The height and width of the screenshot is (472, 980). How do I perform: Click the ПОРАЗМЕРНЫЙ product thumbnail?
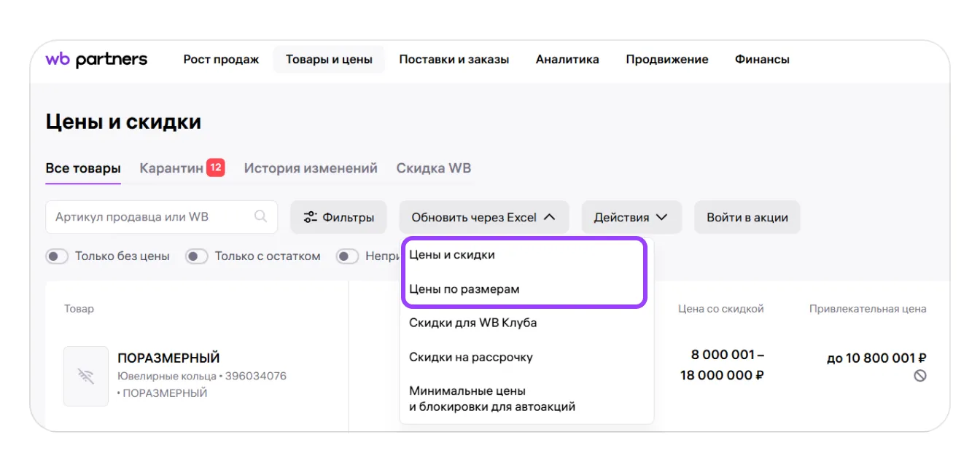tap(86, 376)
